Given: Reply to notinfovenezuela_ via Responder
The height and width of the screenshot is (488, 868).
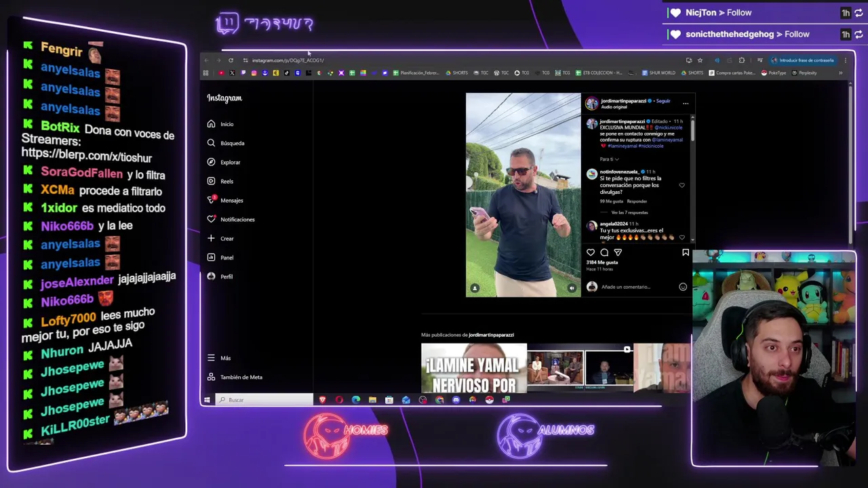Looking at the screenshot, I should click(x=637, y=201).
